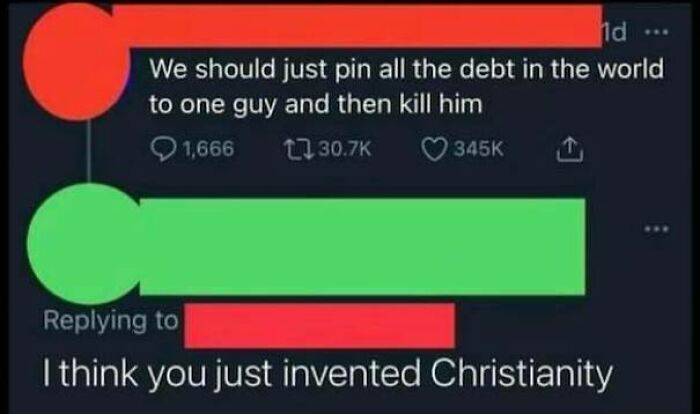The image size is (700, 414).
Task: Like the tweet via the heart icon
Action: pyautogui.click(x=434, y=149)
